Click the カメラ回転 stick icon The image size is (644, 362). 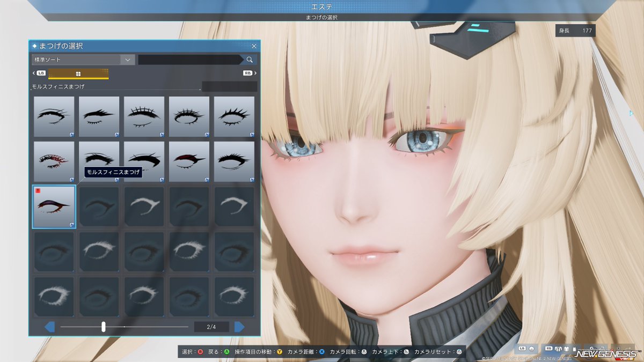pyautogui.click(x=364, y=352)
